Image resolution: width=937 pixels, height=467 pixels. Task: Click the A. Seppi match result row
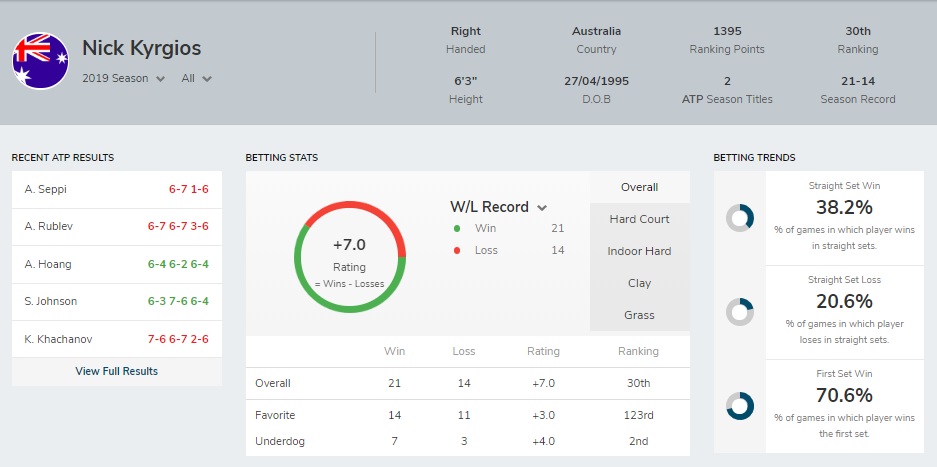pyautogui.click(x=117, y=190)
